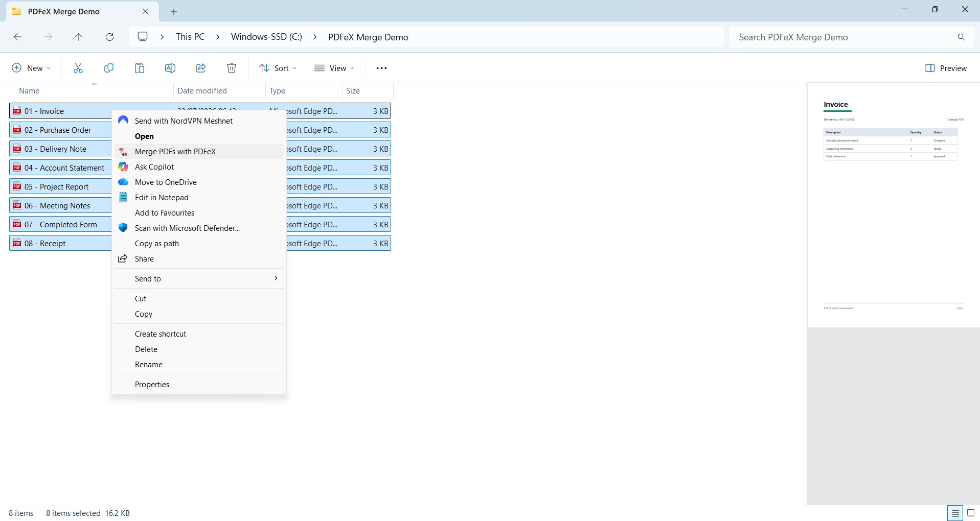Expand the Send to submenu

click(x=199, y=278)
